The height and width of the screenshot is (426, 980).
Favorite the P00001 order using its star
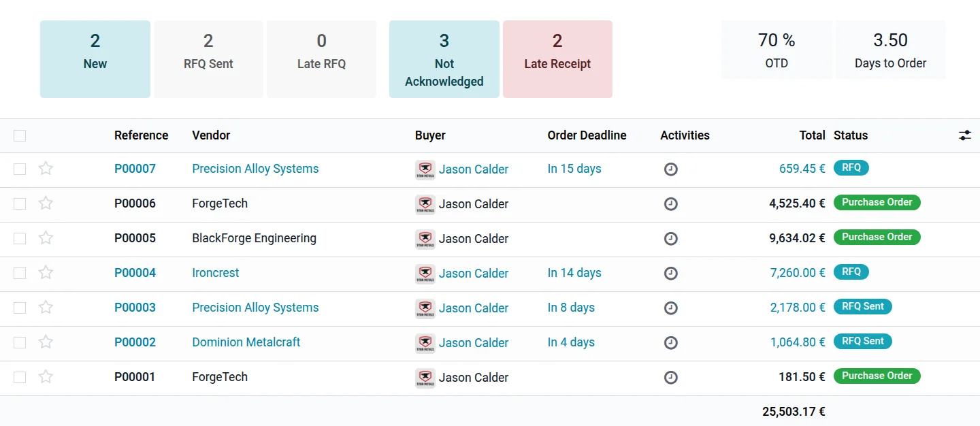(46, 377)
